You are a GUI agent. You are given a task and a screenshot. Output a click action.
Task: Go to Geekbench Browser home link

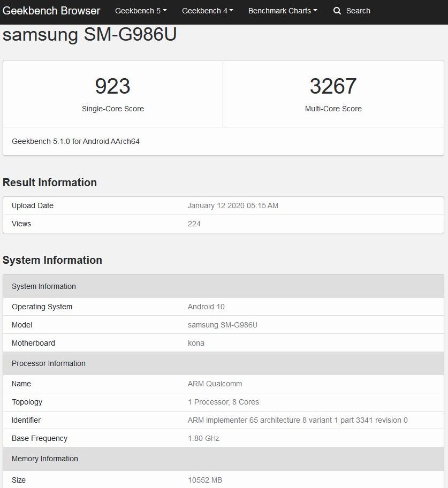click(x=51, y=11)
